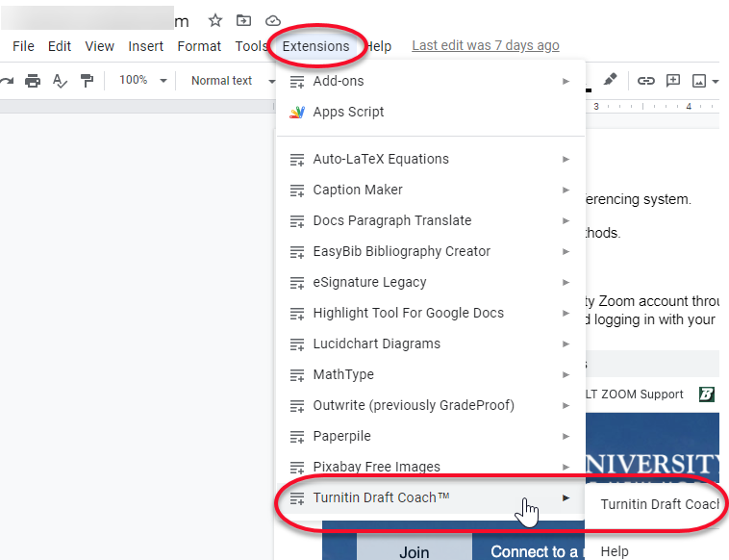Open the Tools menu
Screen dimensions: 729x560
tap(252, 46)
